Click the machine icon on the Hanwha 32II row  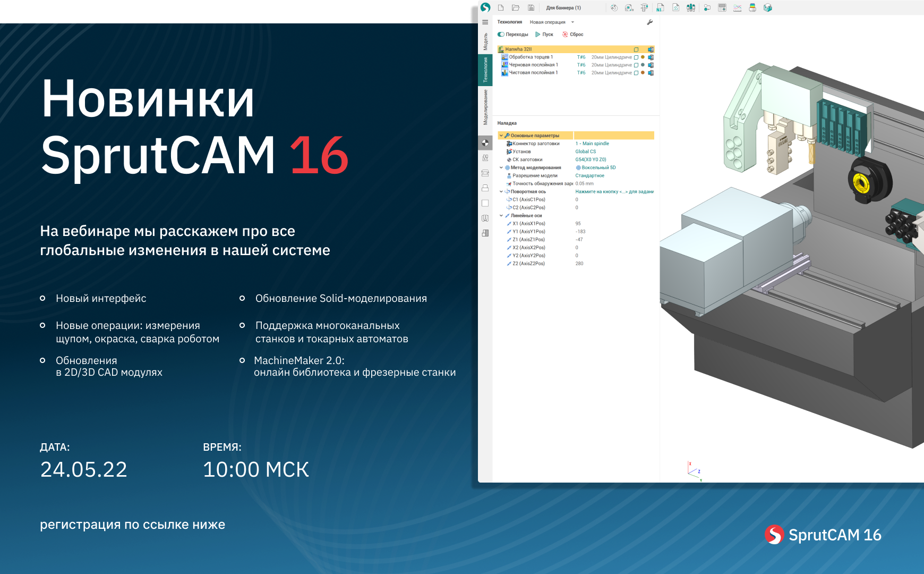point(501,49)
